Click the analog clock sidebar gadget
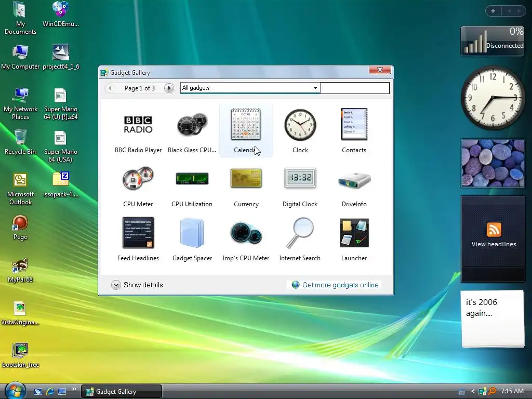532x399 pixels. tap(493, 98)
